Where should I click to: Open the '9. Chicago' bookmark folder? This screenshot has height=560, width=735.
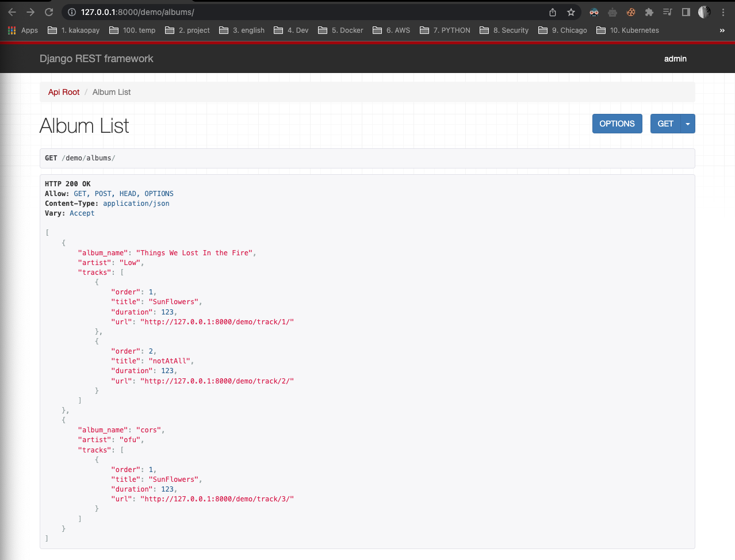tap(563, 30)
